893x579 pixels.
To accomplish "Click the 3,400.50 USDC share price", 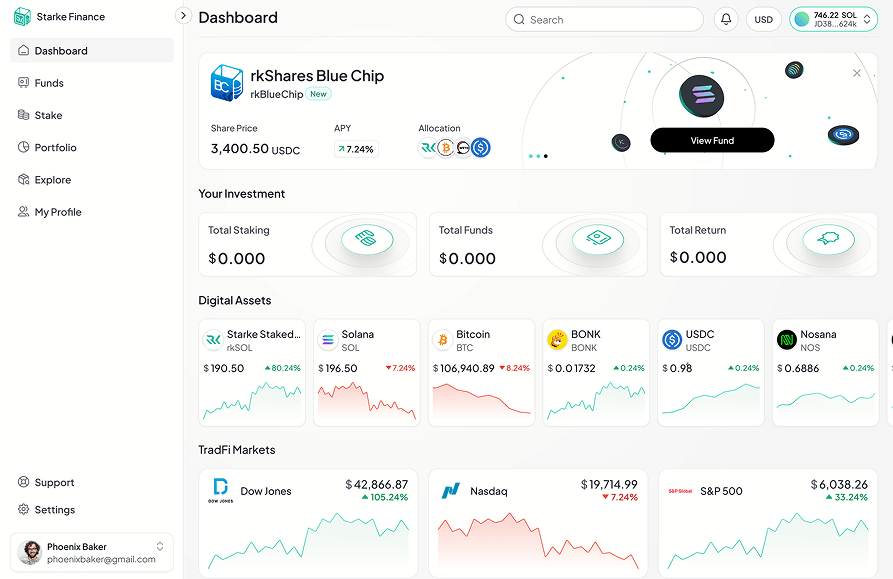I will click(x=255, y=149).
